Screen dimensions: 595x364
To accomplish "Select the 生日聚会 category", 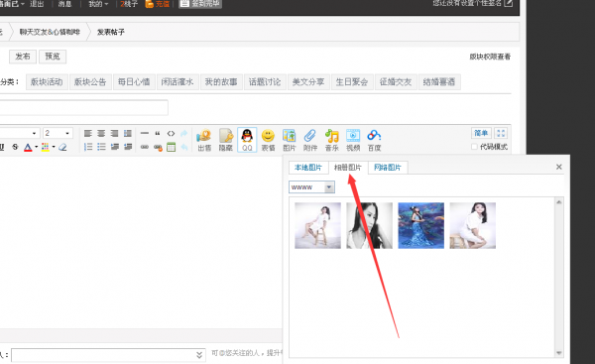I will point(352,82).
